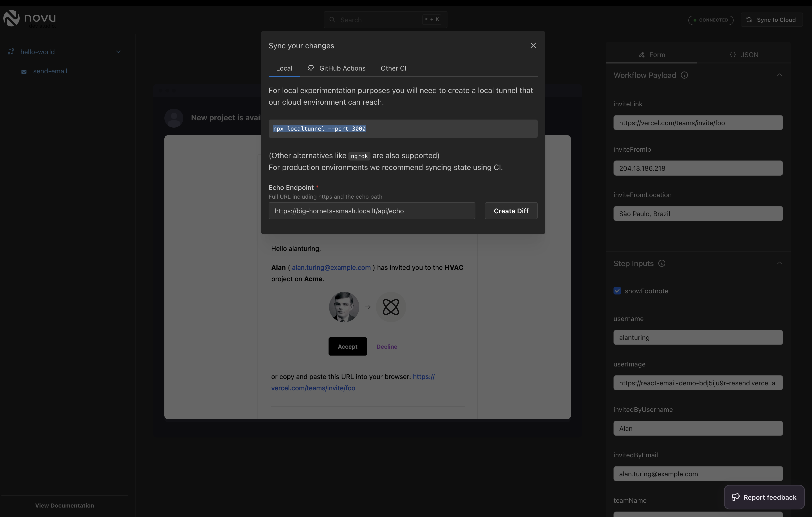
Task: Toggle the showFootnote checkbox
Action: [x=617, y=291]
